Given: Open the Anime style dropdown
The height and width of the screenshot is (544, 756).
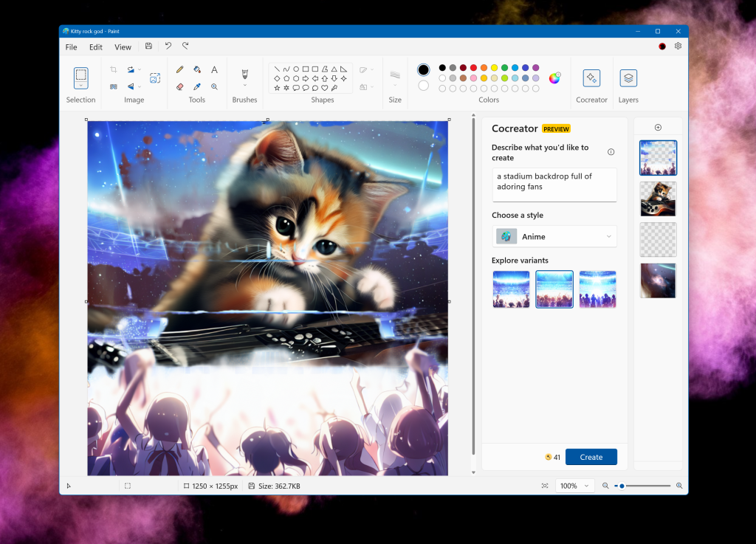Looking at the screenshot, I should point(554,236).
